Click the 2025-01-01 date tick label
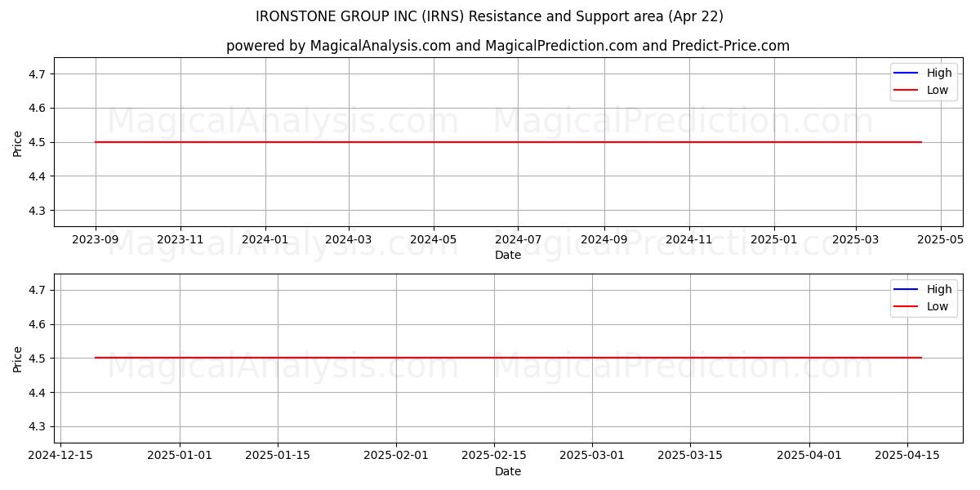 tap(180, 457)
